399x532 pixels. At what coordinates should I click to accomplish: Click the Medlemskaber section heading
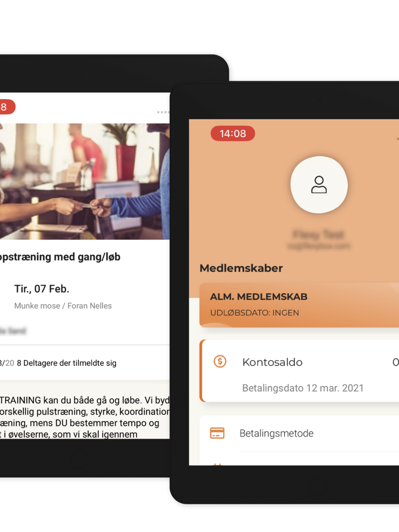click(x=241, y=268)
